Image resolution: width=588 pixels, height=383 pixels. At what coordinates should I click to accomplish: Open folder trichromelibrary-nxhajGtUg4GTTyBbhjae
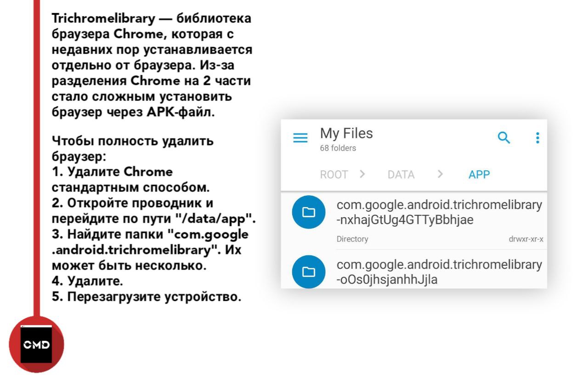(414, 221)
